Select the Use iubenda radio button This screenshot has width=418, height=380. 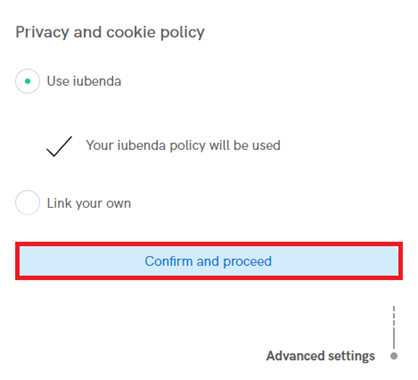28,81
